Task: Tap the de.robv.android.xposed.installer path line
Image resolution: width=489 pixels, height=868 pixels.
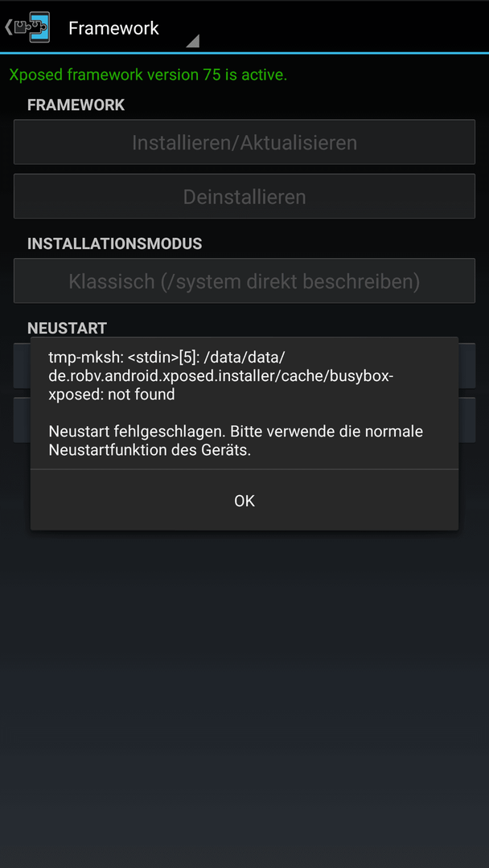Action: point(221,376)
